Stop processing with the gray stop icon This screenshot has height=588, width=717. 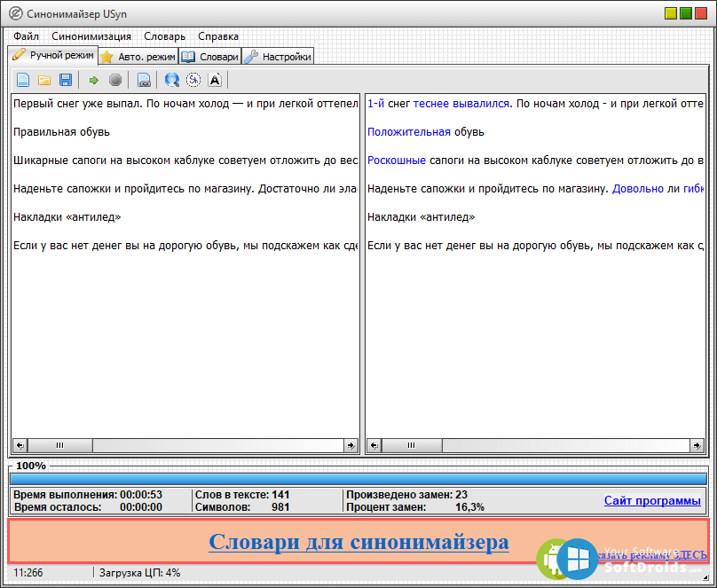point(115,80)
